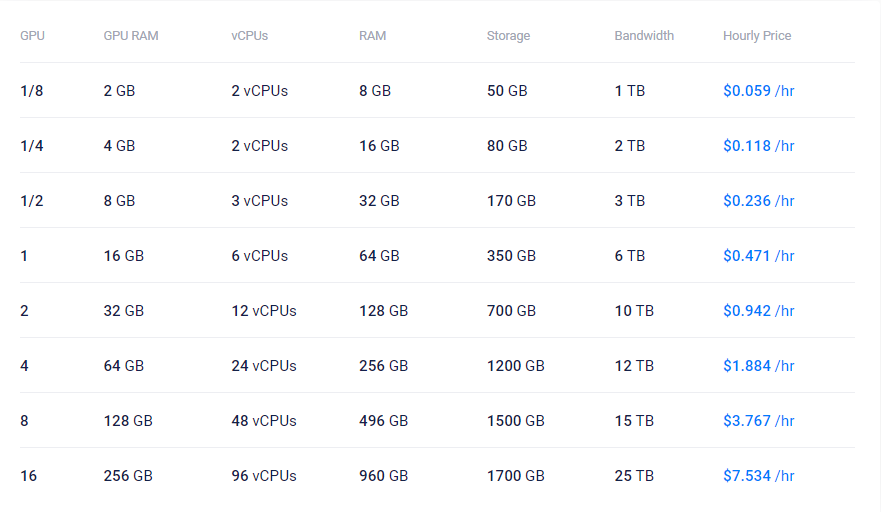Select the $3.767 /hr price link
Viewport: 881px width, 512px height.
coord(758,421)
